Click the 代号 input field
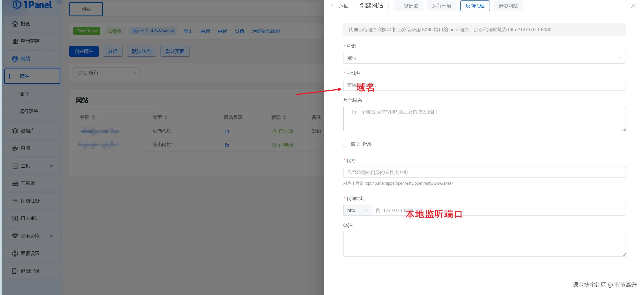The image size is (644, 295). (x=484, y=172)
